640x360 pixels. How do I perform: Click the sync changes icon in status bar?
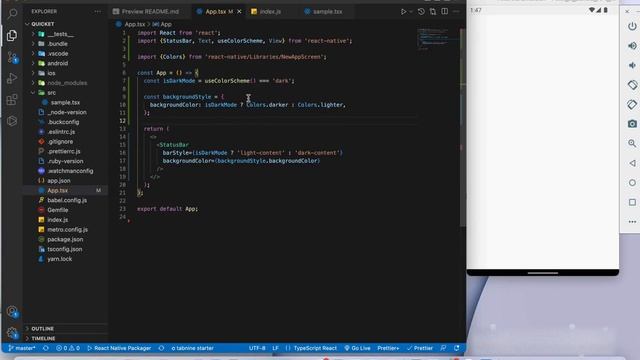coord(46,348)
